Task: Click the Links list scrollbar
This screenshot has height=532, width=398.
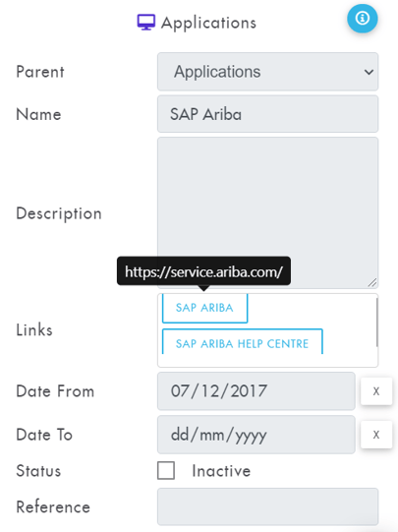Action: point(376,323)
